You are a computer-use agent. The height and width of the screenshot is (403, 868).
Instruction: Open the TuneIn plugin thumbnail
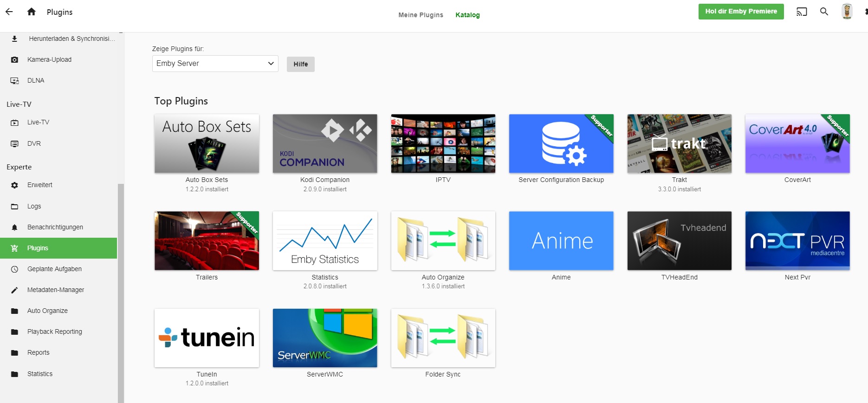click(207, 338)
